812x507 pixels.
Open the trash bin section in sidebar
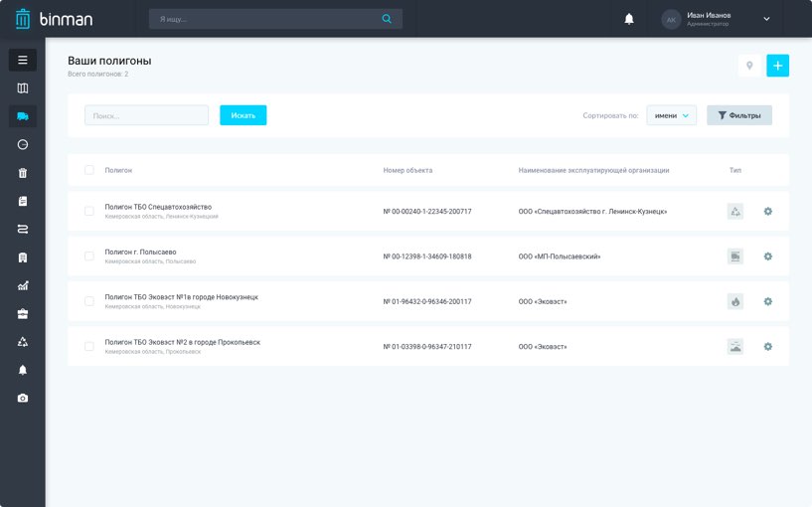[x=23, y=173]
